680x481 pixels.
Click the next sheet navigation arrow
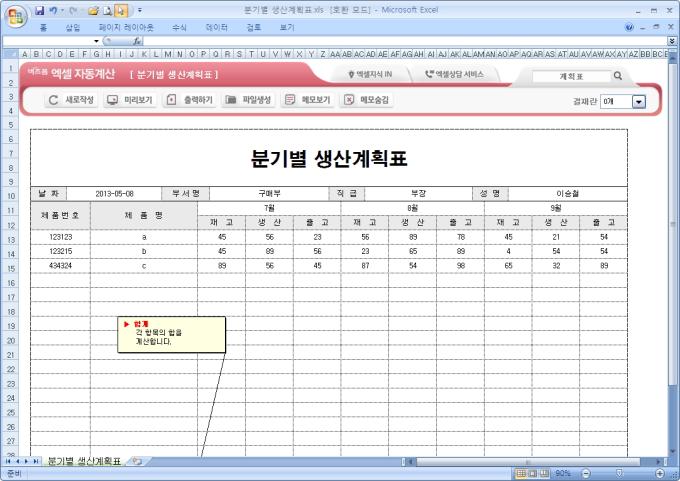click(x=26, y=461)
